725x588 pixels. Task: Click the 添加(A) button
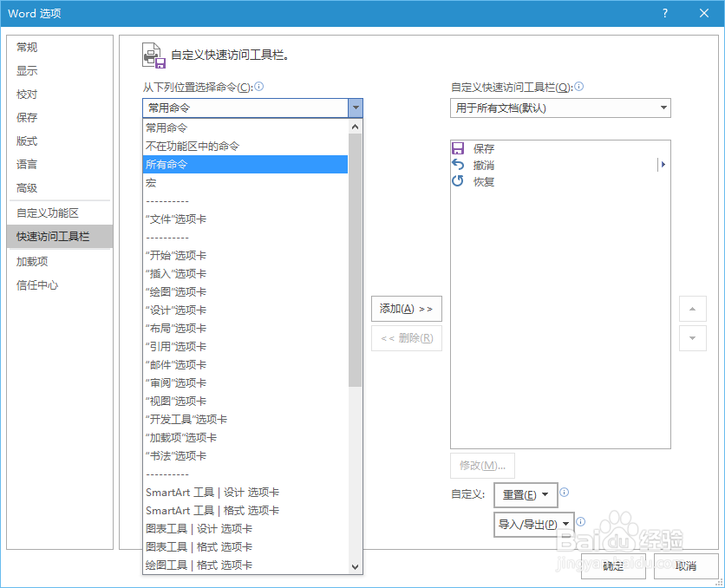click(x=408, y=308)
